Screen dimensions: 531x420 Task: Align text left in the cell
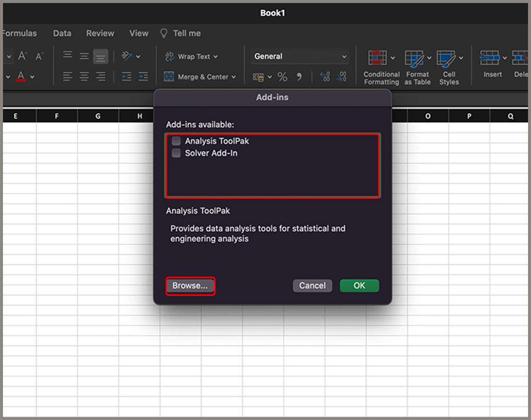point(68,76)
